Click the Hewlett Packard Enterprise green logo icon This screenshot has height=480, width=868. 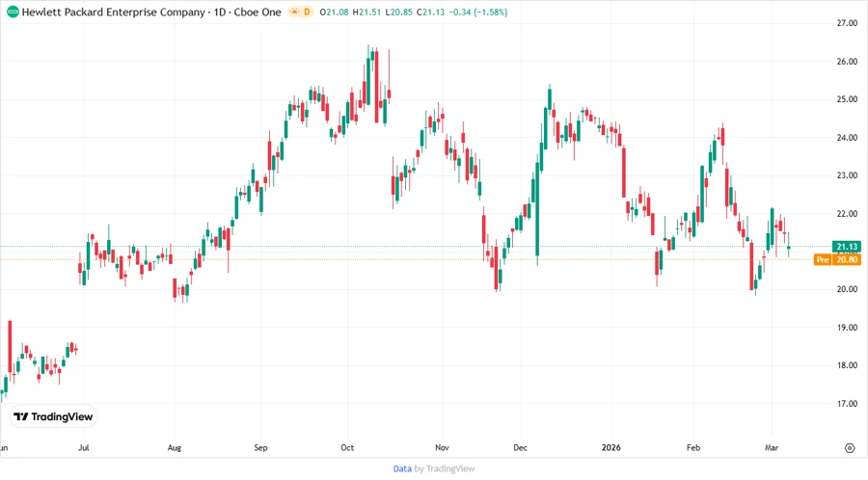point(13,12)
